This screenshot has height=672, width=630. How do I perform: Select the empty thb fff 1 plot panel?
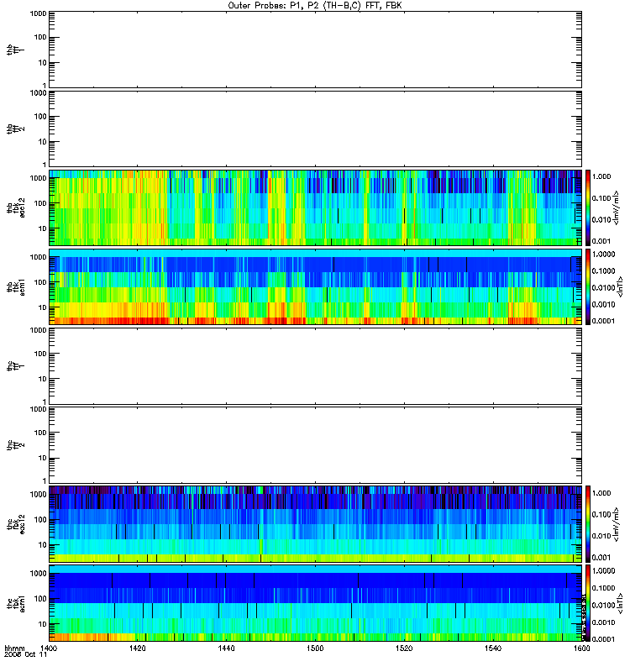tap(315, 50)
